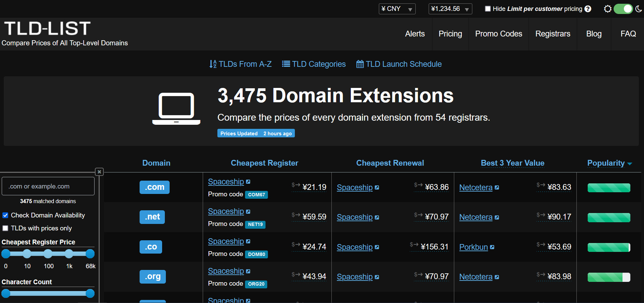Click the .org domain badge
This screenshot has width=644, height=303.
(153, 276)
